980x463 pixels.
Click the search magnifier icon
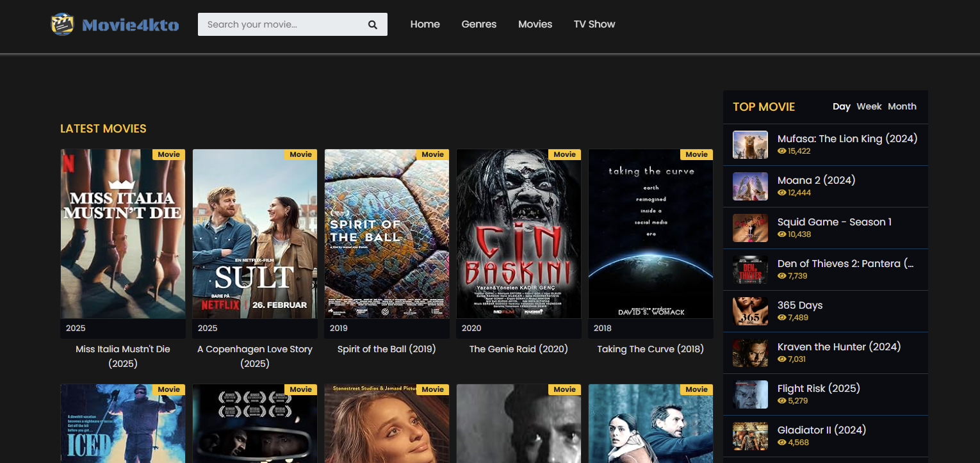(372, 25)
